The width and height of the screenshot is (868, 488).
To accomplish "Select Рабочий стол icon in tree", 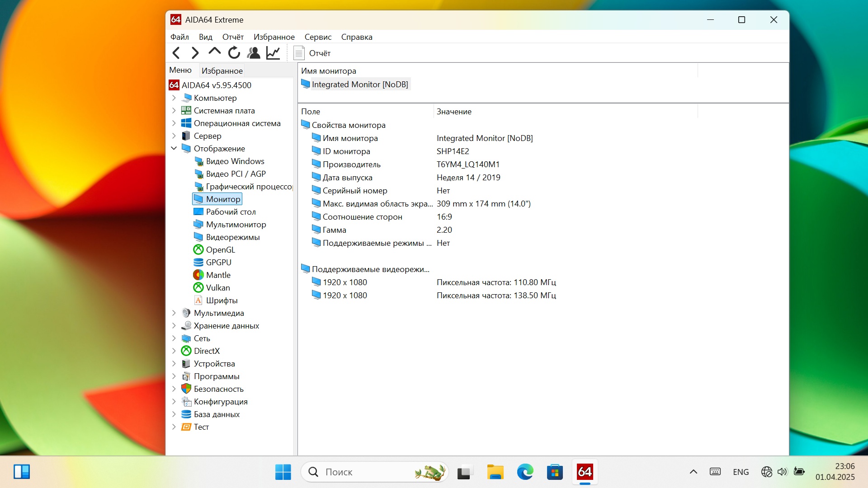I will tap(198, 211).
